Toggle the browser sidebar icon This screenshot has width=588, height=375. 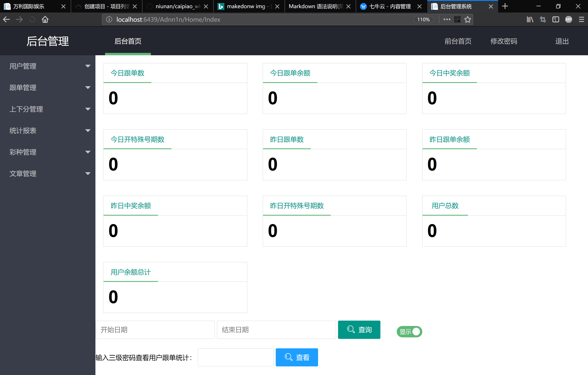[x=556, y=19]
